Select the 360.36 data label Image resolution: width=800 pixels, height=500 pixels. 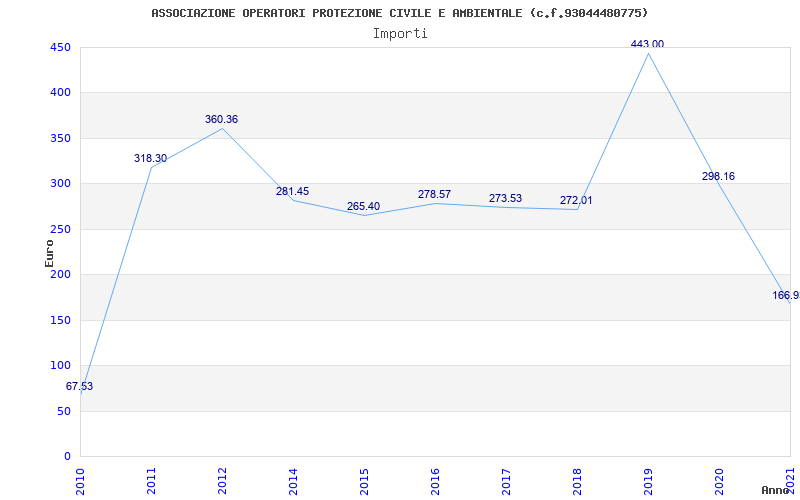(221, 119)
